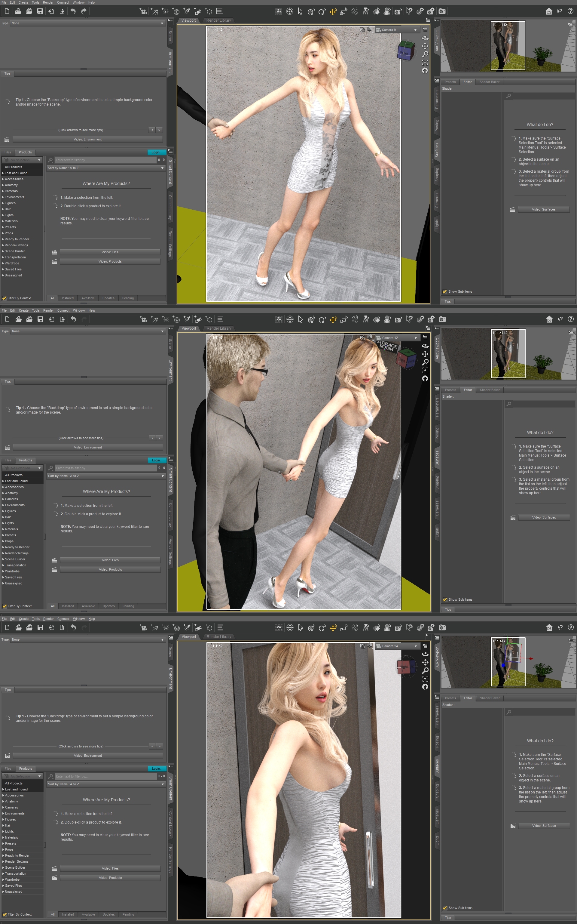Expand Wardrobe category in the Camera 12 window
The height and width of the screenshot is (924, 577).
3,571
